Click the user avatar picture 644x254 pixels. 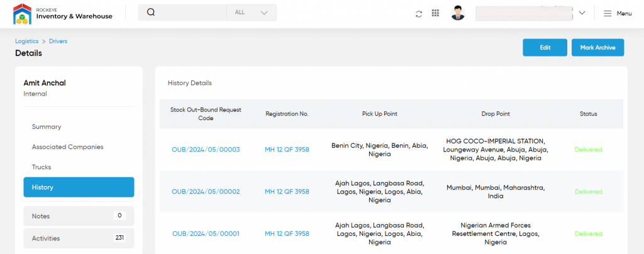tap(458, 13)
